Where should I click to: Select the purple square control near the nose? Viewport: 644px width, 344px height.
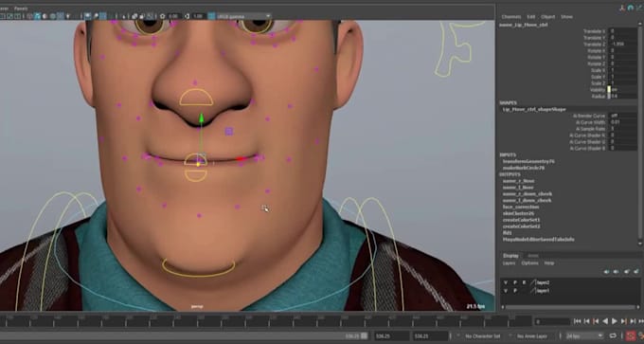(x=229, y=132)
